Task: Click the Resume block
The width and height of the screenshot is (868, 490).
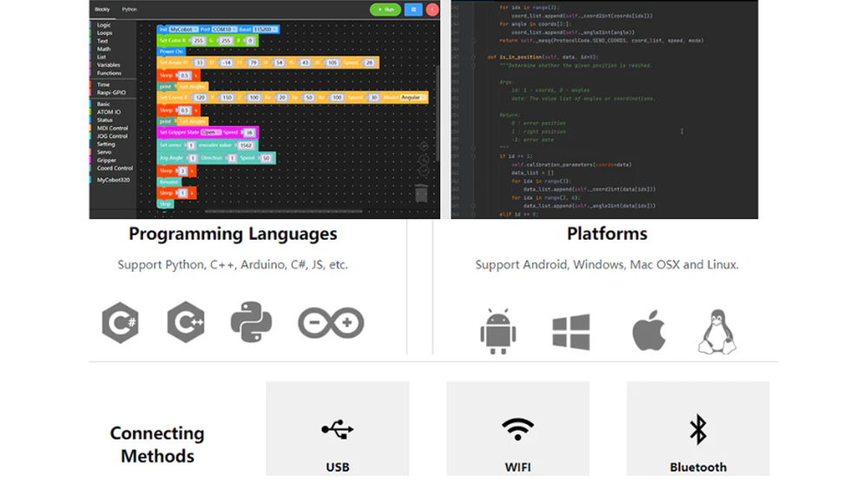Action: 169,182
